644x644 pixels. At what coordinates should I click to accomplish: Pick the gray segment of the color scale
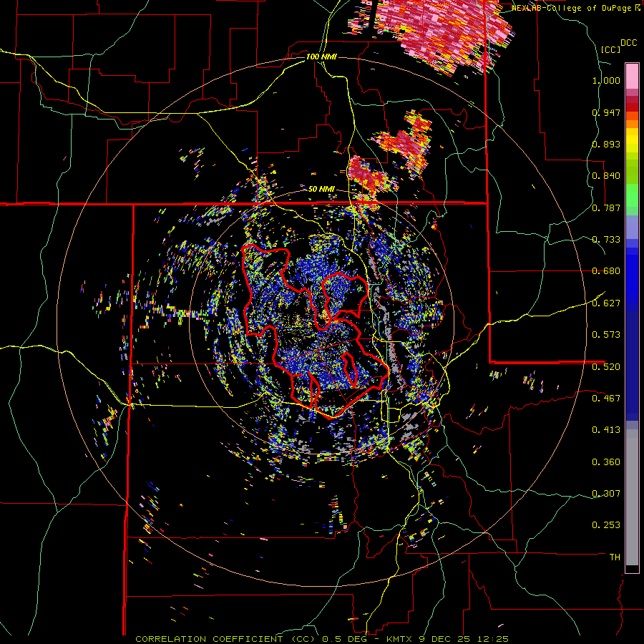(x=632, y=497)
